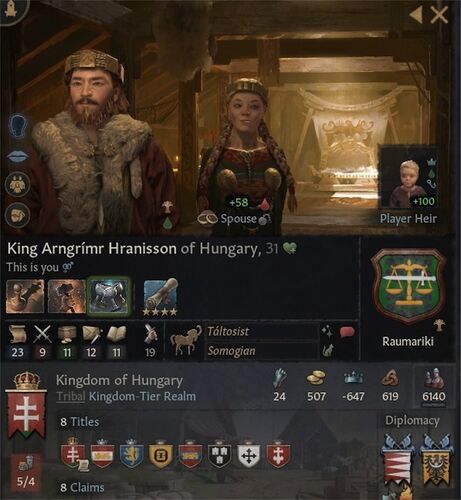The image size is (461, 500).
Task: Open the military strength 6140 soldiers icon
Action: (x=434, y=379)
